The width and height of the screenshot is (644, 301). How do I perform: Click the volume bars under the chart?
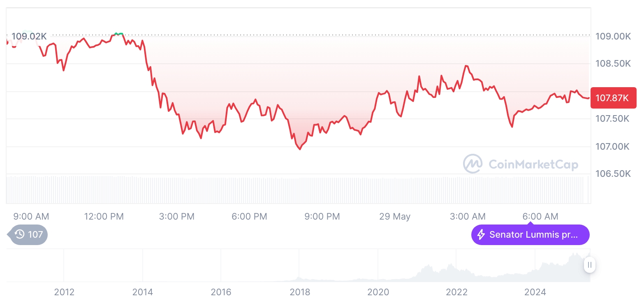pyautogui.click(x=295, y=189)
